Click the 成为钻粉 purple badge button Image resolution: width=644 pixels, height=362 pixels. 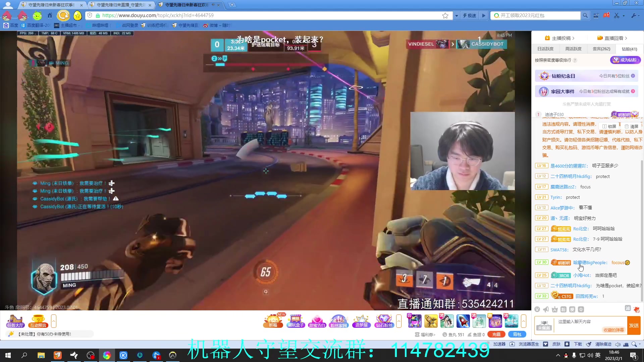625,60
